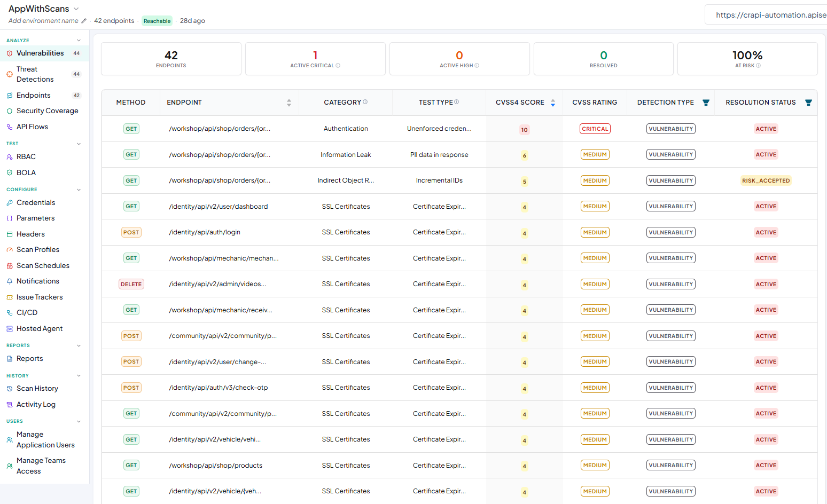The image size is (827, 504).
Task: Click the info icon beside Active Critical
Action: [x=338, y=66]
